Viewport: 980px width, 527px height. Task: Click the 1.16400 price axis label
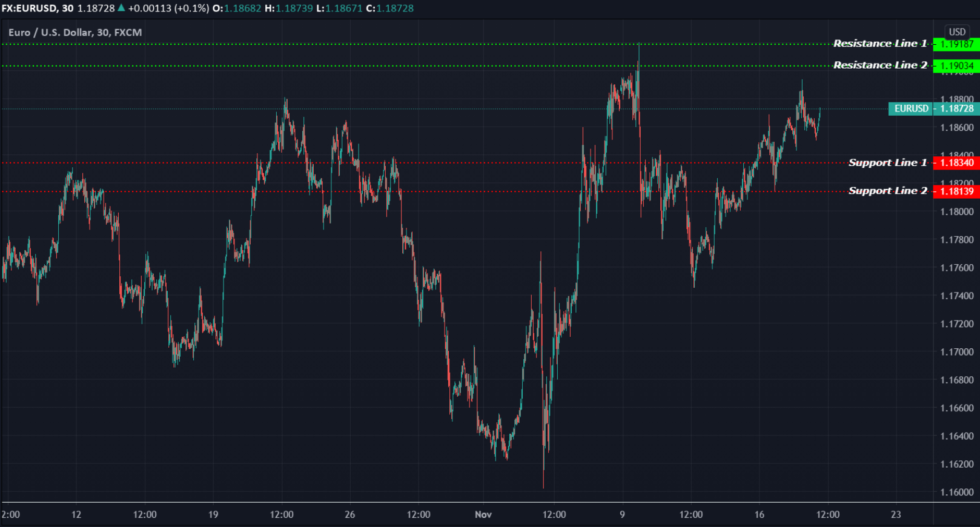[957, 436]
